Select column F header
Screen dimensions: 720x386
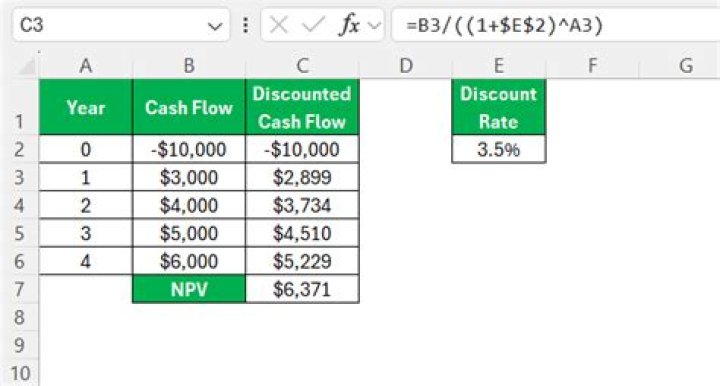tap(592, 66)
